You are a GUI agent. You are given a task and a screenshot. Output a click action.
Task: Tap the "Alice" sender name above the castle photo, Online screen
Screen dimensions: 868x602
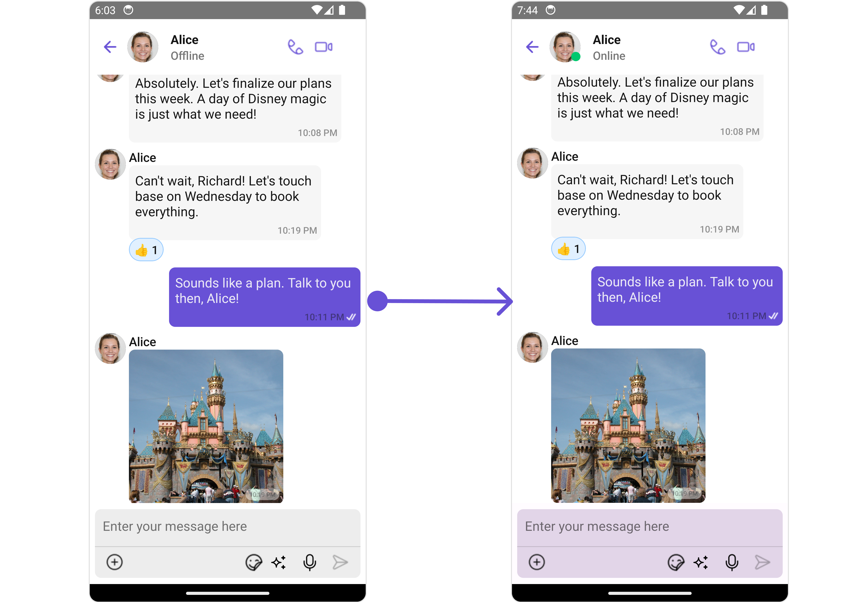point(565,341)
